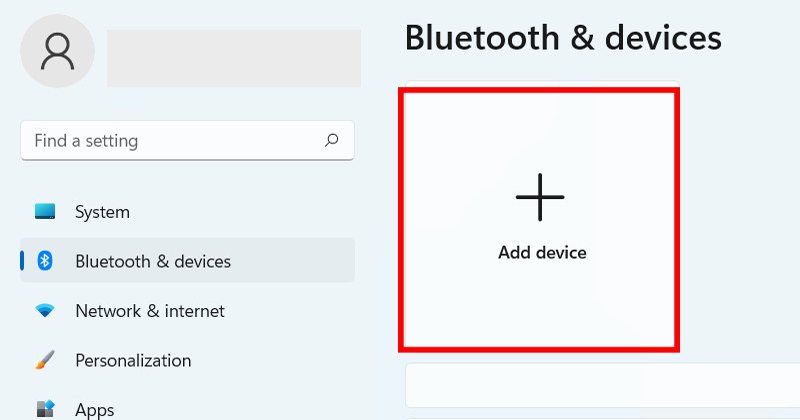
Task: Click the account name area beside the avatar
Action: click(233, 57)
